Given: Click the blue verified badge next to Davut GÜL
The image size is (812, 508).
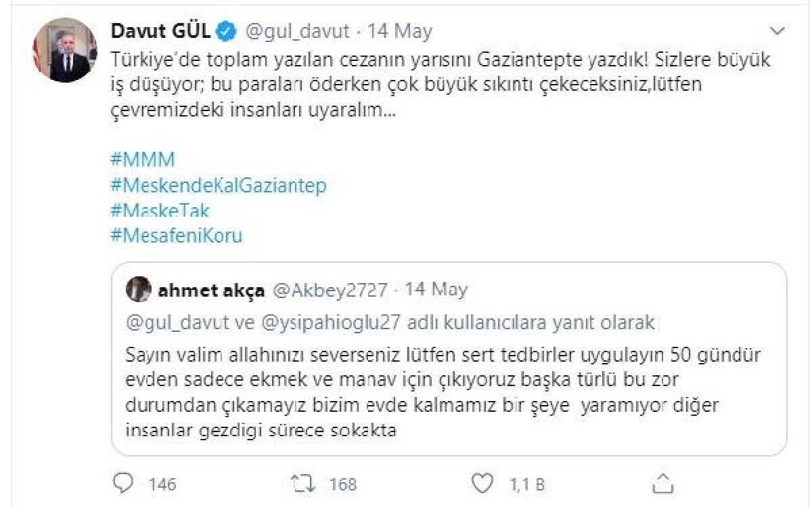Looking at the screenshot, I should coord(225,30).
